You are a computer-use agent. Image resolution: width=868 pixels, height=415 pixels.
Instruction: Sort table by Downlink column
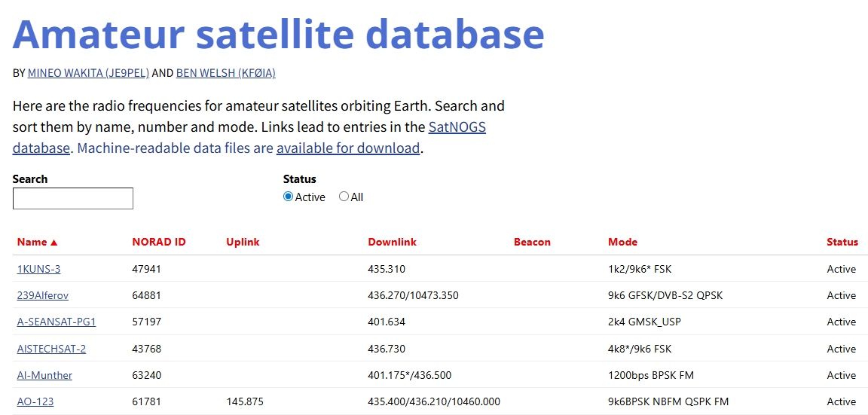(x=392, y=242)
